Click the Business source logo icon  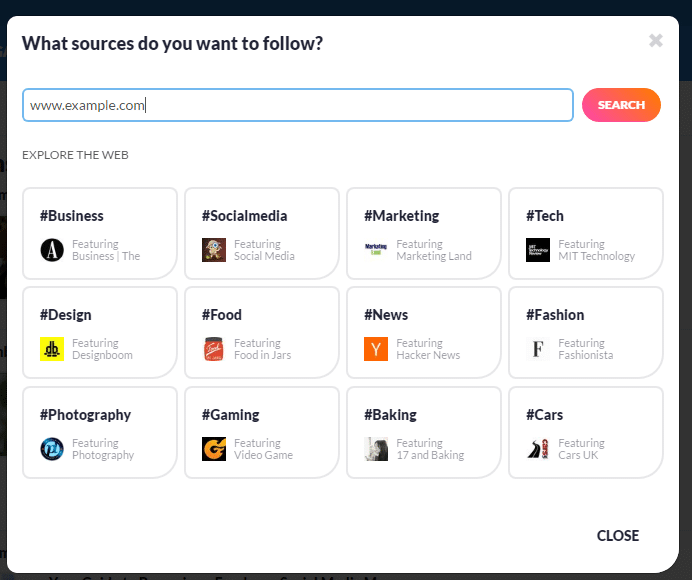point(52,250)
